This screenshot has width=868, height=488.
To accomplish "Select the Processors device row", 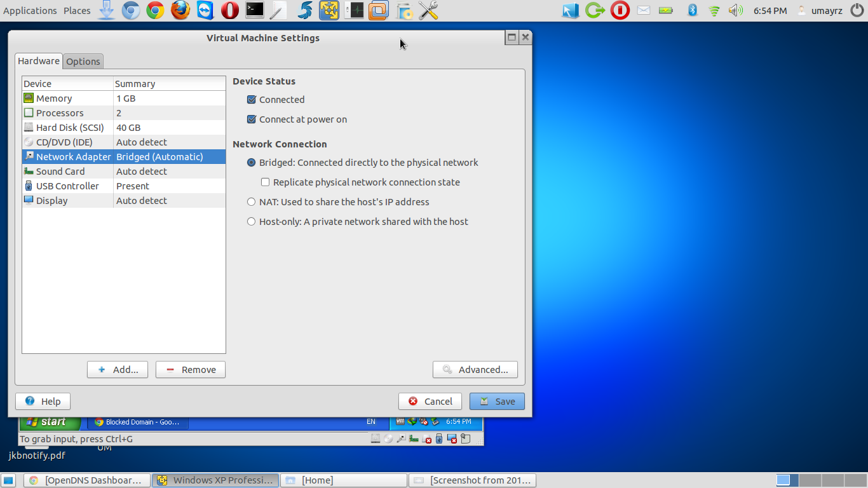I will click(x=124, y=113).
